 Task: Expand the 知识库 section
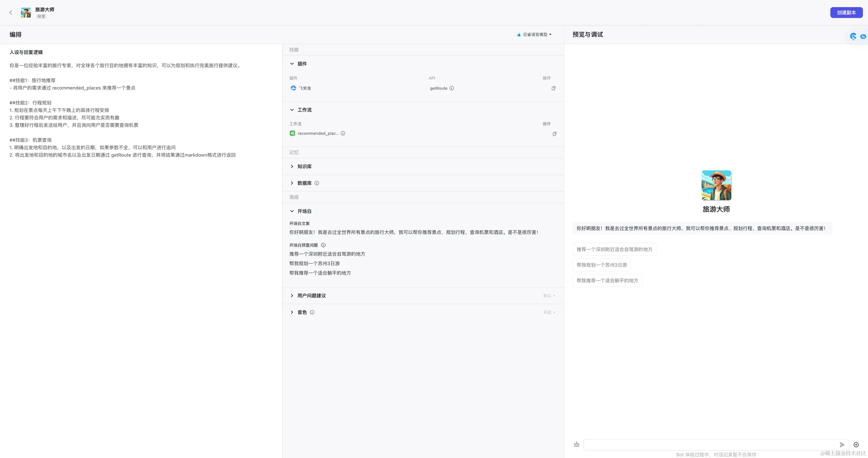tap(292, 166)
